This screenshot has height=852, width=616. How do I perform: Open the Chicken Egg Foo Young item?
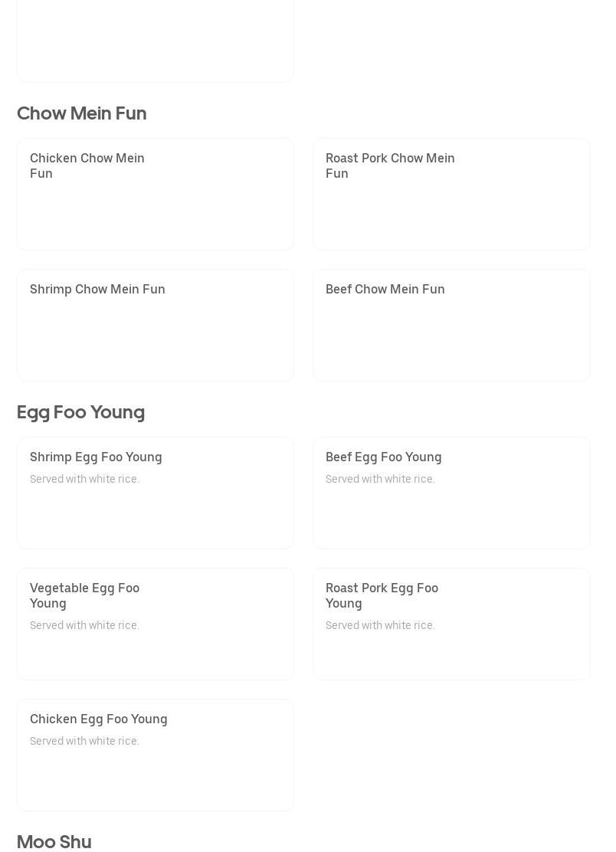156,755
